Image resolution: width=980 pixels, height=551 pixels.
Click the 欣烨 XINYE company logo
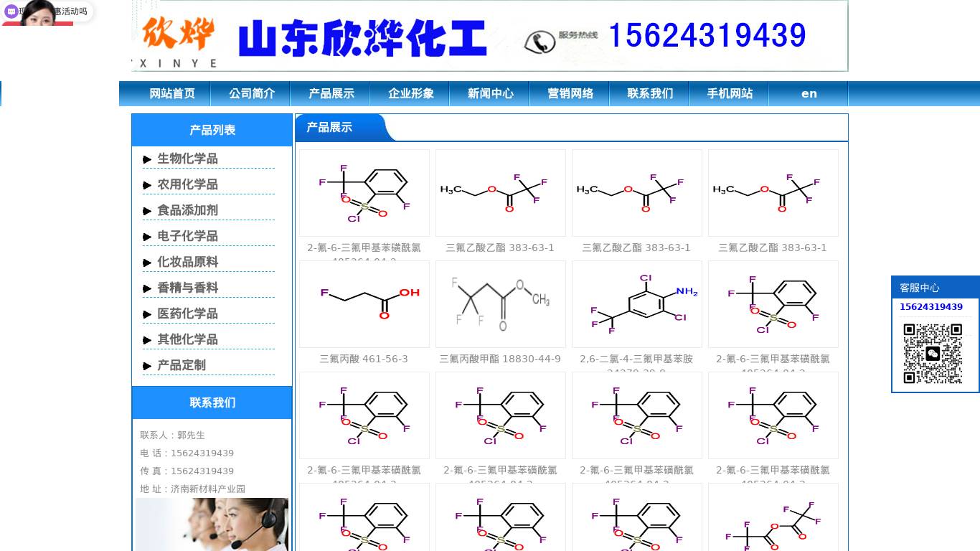[176, 36]
